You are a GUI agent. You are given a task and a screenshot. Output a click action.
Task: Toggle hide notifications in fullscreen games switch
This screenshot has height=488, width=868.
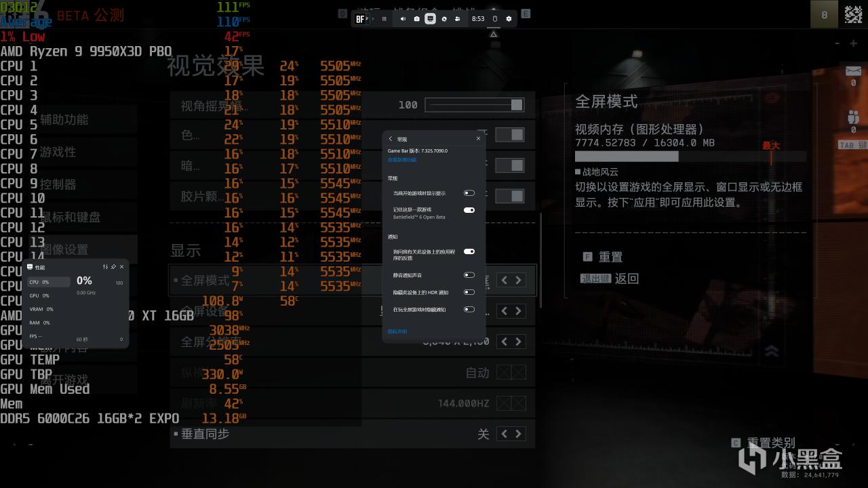469,309
